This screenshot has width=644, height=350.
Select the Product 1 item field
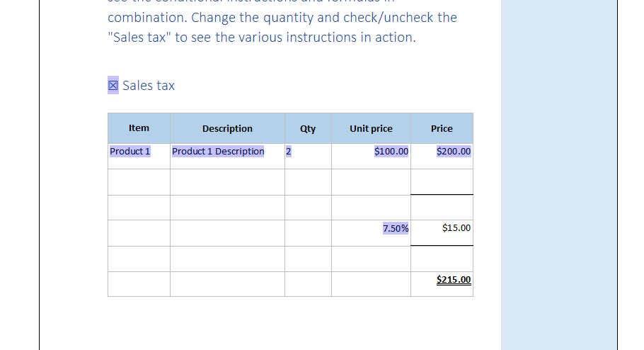130,152
